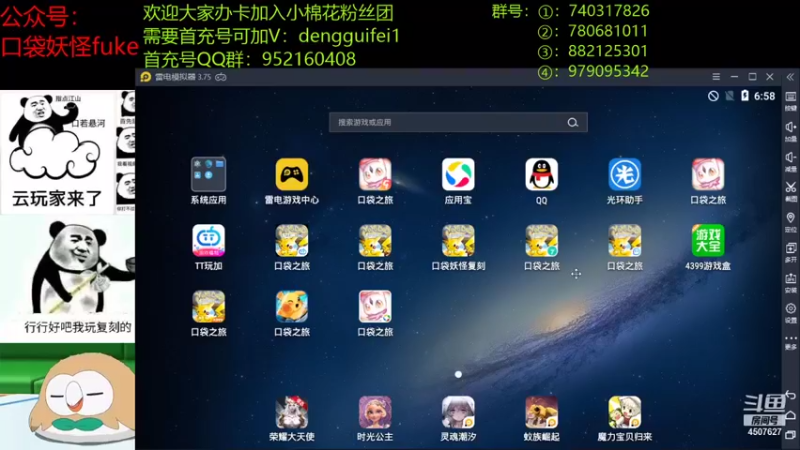This screenshot has height=450, width=800.
Task: Open 蚁族崛起 game in dock
Action: coord(541,412)
